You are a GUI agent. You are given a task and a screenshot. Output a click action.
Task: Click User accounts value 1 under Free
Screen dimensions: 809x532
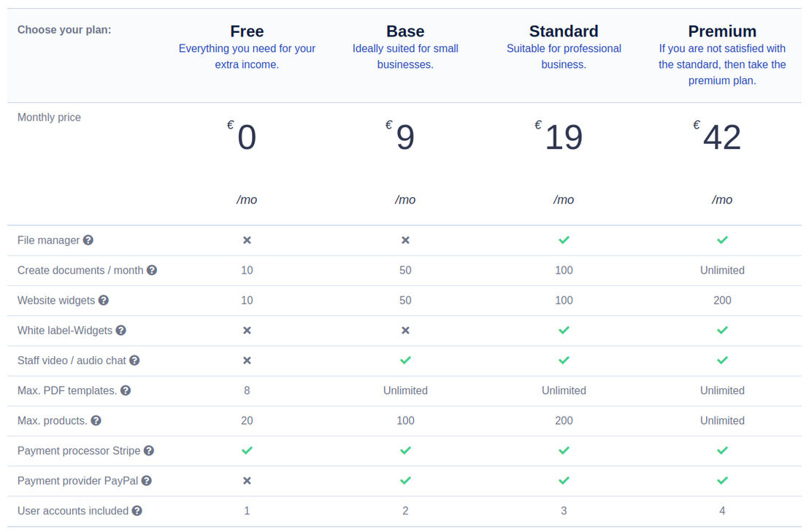pyautogui.click(x=247, y=511)
